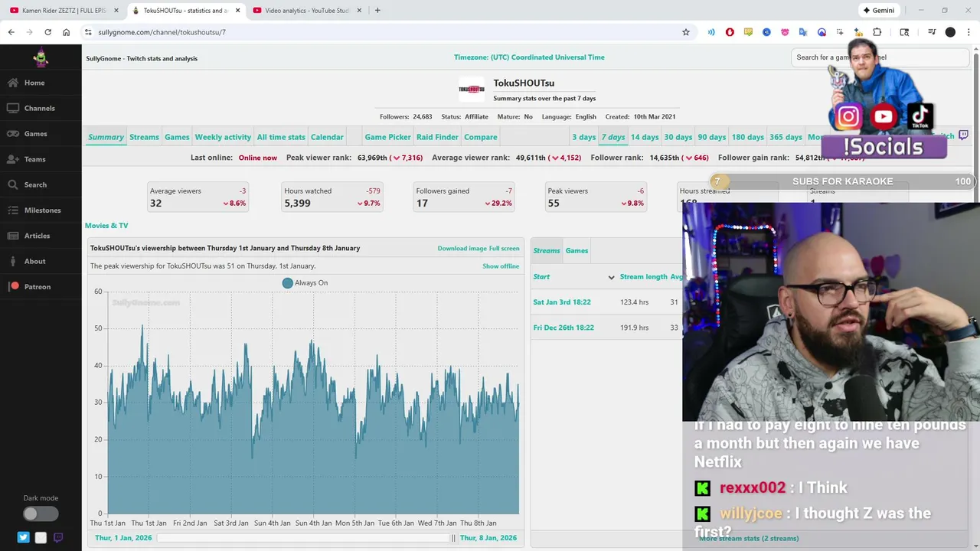Select the 30 days range

coord(678,137)
